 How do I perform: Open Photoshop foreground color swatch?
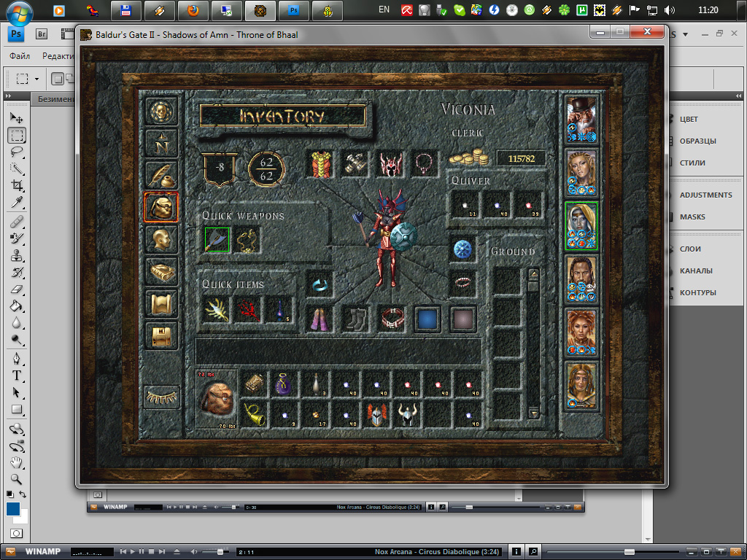tap(13, 509)
